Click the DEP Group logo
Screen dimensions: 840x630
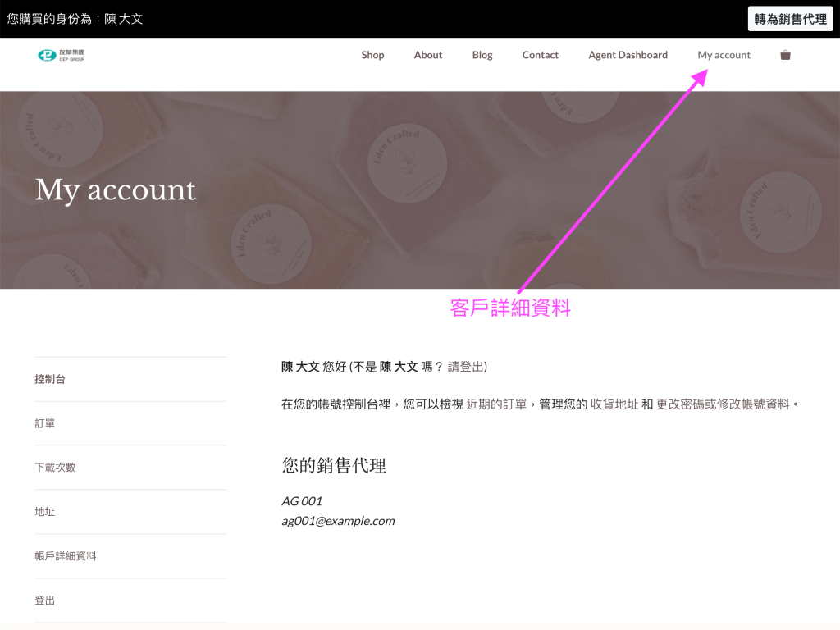tap(62, 55)
